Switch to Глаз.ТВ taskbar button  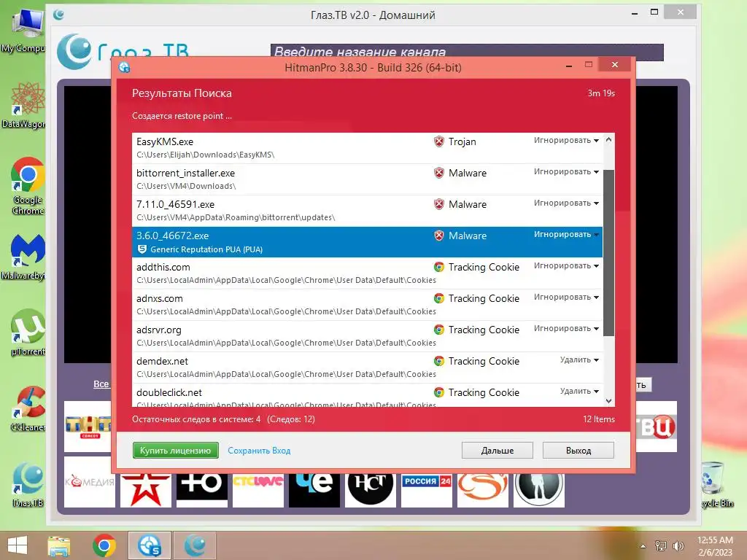click(x=195, y=545)
